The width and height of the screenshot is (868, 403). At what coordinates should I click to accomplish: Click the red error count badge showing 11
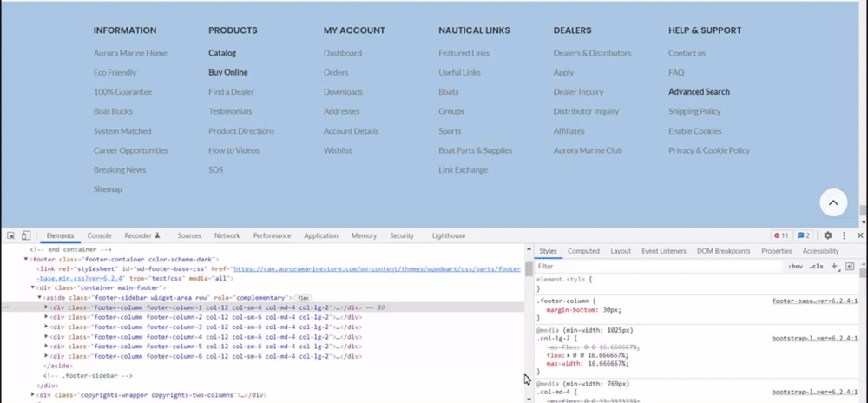click(782, 236)
